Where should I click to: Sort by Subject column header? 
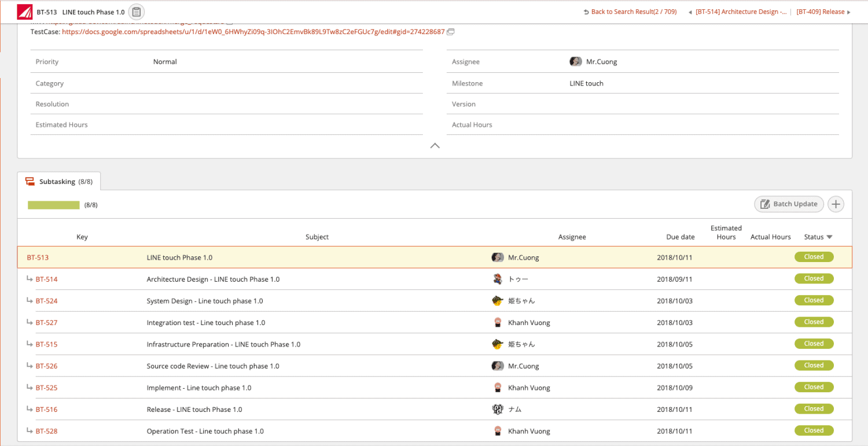point(317,237)
